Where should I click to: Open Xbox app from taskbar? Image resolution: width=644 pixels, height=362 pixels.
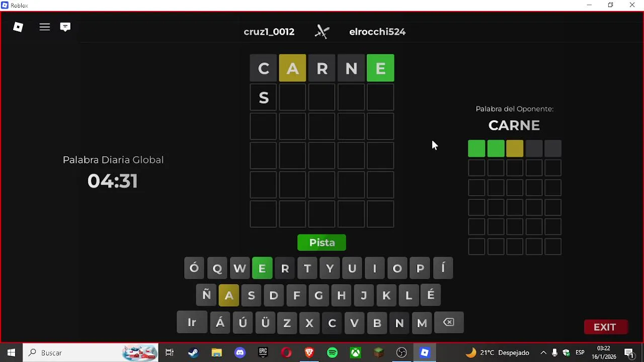356,353
